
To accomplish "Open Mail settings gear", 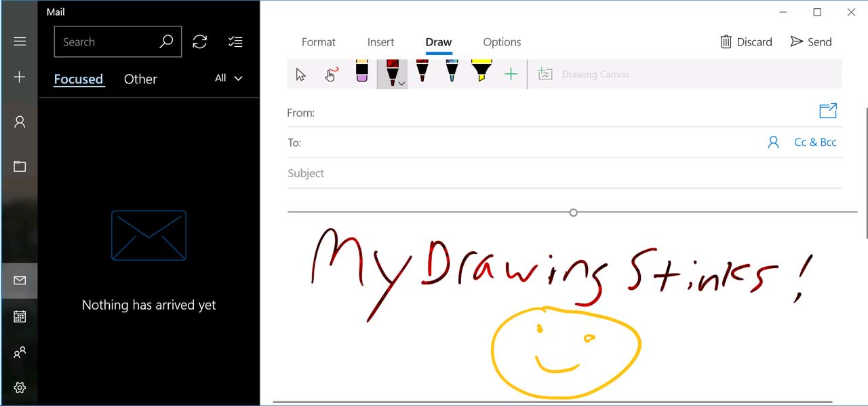I will 19,388.
